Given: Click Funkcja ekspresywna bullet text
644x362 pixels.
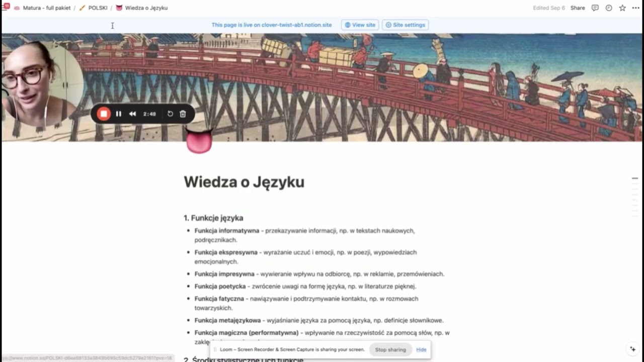Looking at the screenshot, I should [x=305, y=257].
